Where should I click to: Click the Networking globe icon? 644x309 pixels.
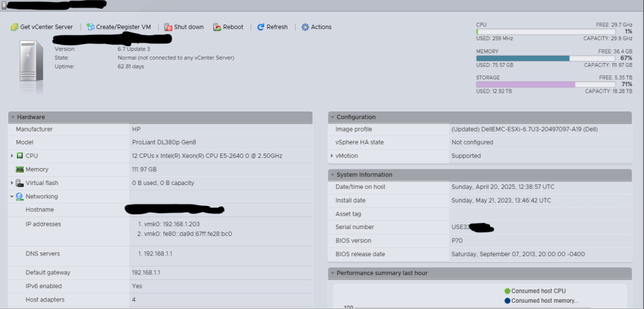click(x=19, y=196)
